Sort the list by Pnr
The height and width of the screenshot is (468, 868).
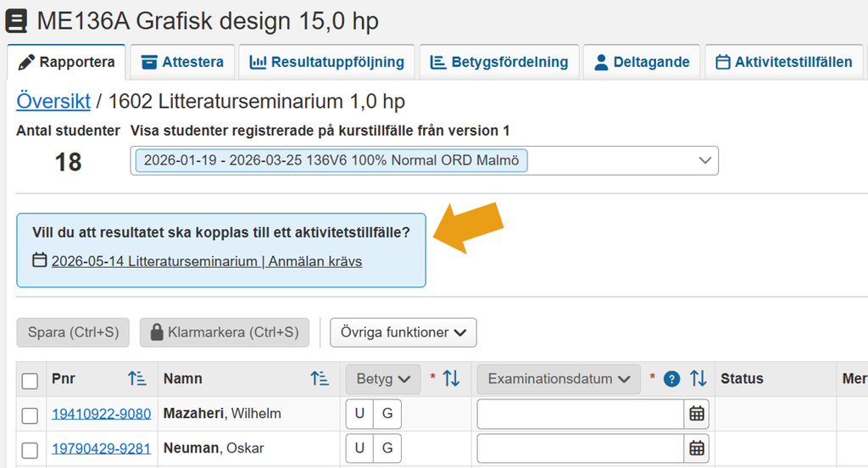(x=136, y=379)
